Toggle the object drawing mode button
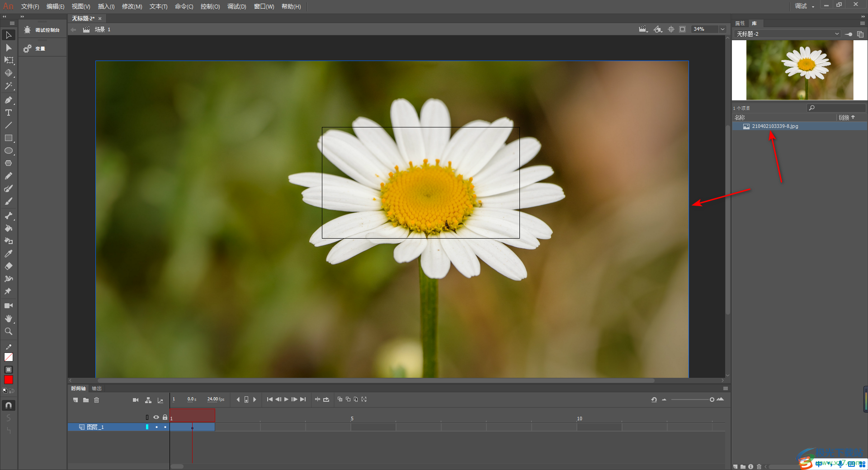This screenshot has height=470, width=868. click(x=9, y=370)
